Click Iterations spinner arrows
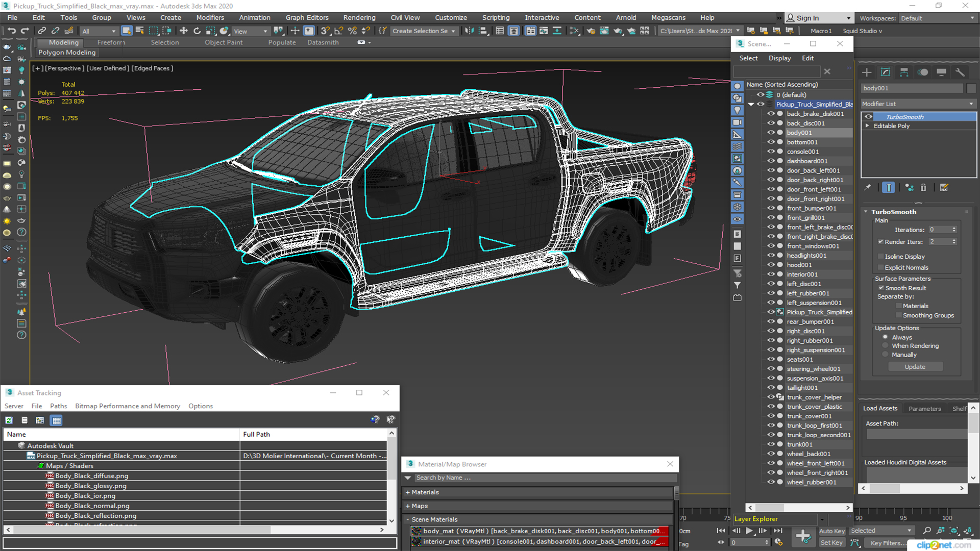 tap(954, 230)
